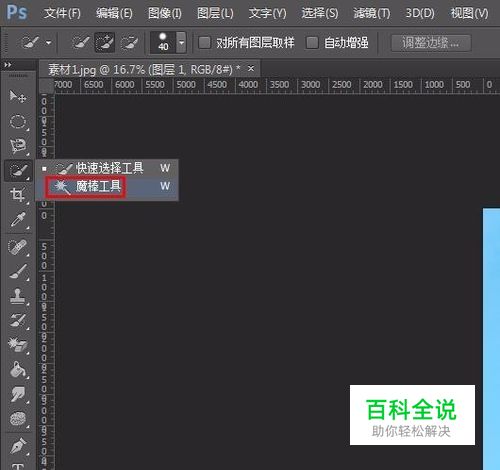Click the Add to selection icon
This screenshot has height=470, width=500.
pyautogui.click(x=105, y=42)
